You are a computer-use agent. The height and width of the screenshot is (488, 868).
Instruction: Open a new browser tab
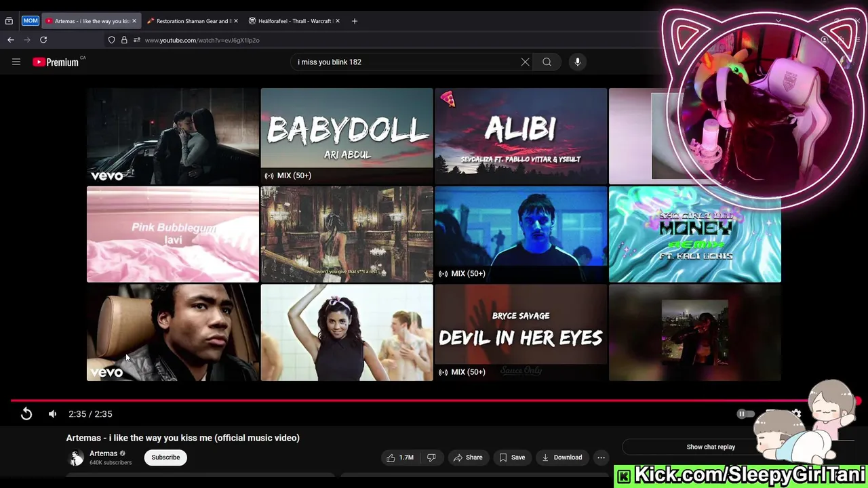pos(354,21)
